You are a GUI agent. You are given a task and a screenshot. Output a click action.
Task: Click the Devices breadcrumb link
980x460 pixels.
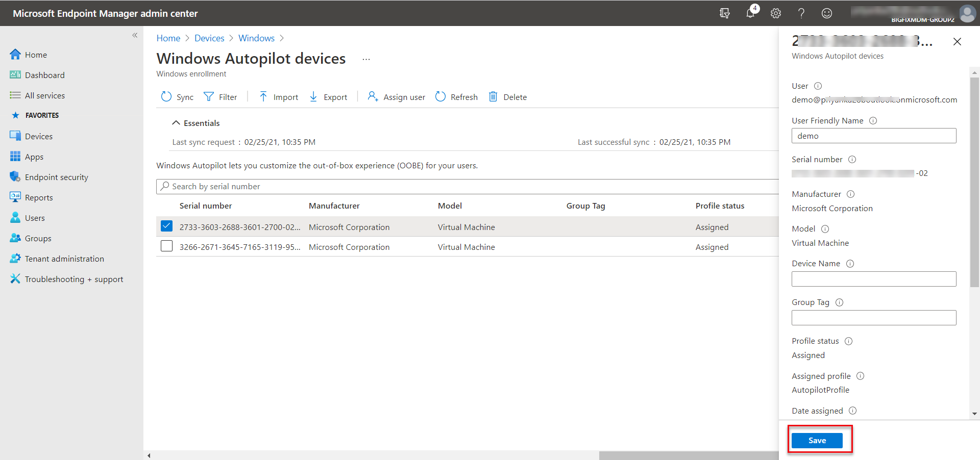pyautogui.click(x=209, y=38)
